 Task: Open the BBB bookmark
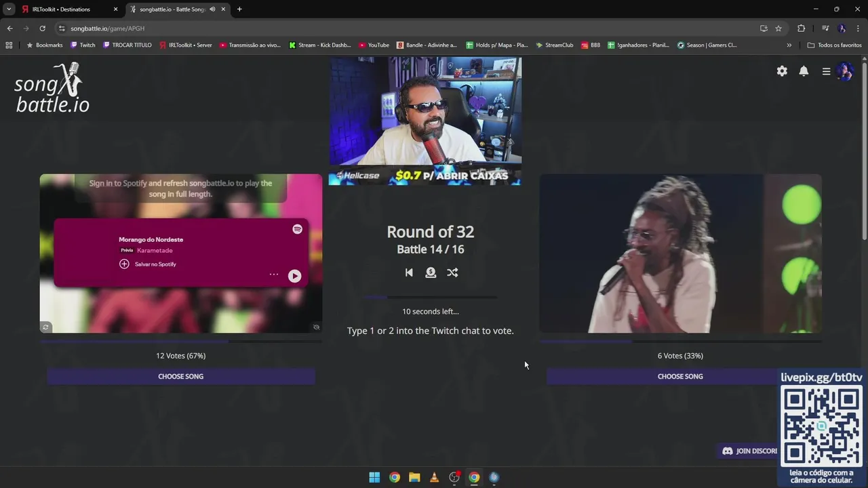pyautogui.click(x=591, y=45)
